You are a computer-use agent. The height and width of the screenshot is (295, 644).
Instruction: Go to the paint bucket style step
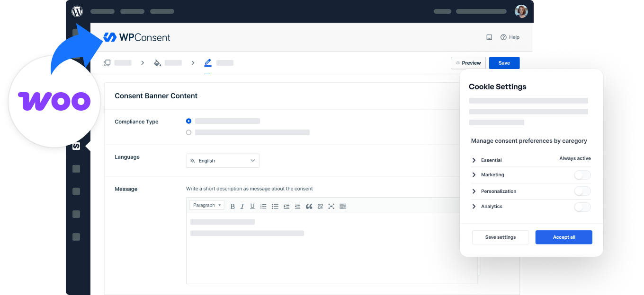158,63
